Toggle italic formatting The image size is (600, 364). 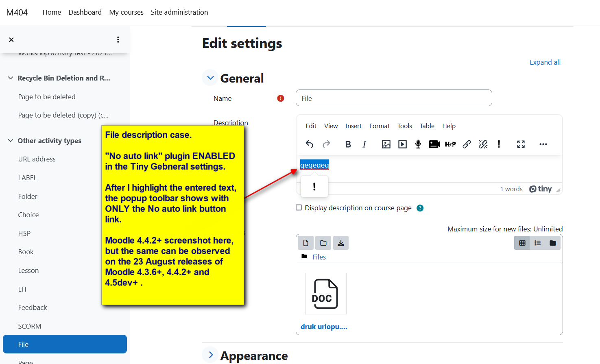(364, 144)
